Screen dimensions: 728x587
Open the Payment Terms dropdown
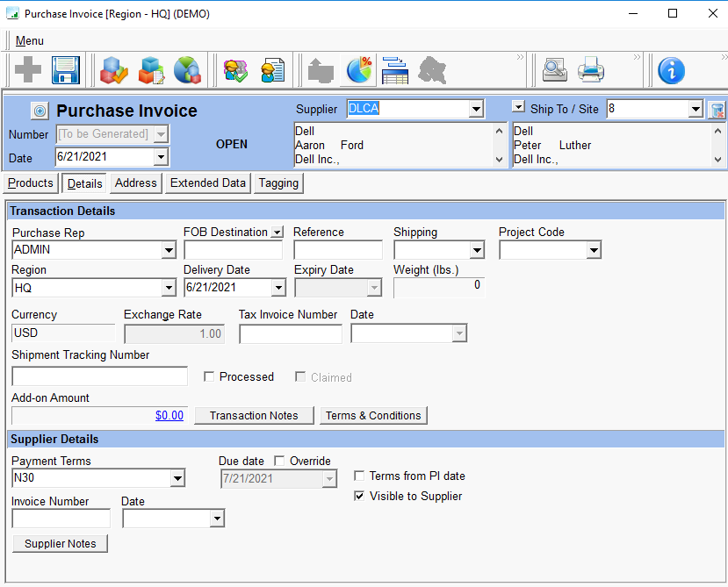177,478
